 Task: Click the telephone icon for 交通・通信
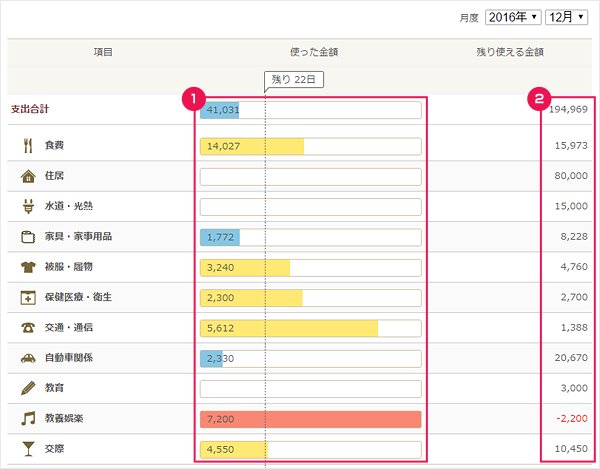28,328
